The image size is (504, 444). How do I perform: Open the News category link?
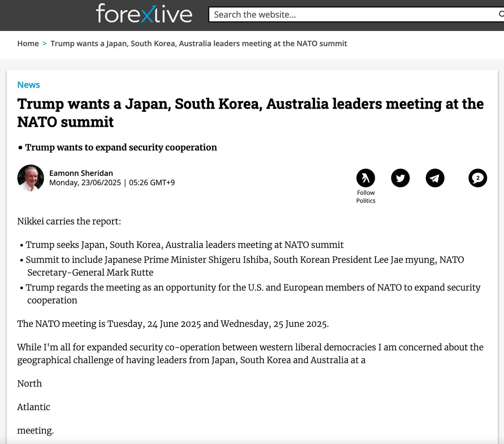click(x=29, y=85)
